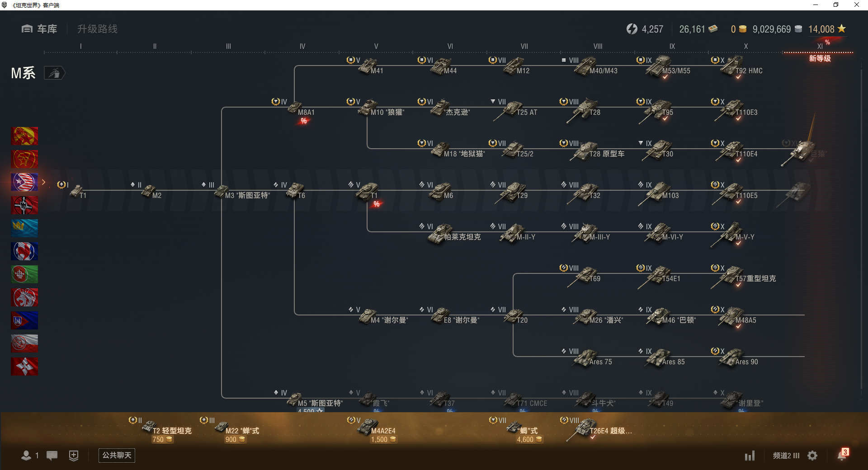Click the 14,008 free experience counter
868x470 pixels.
[x=827, y=29]
